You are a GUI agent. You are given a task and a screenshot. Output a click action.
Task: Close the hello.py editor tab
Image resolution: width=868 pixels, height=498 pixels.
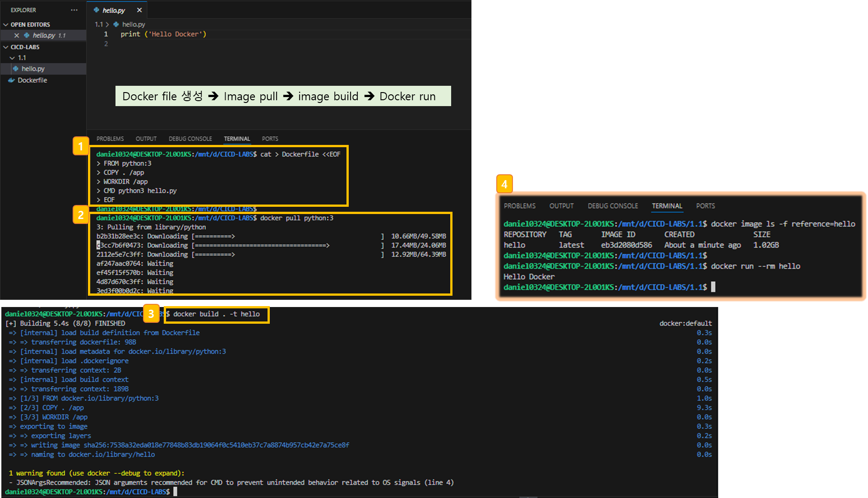tap(139, 10)
